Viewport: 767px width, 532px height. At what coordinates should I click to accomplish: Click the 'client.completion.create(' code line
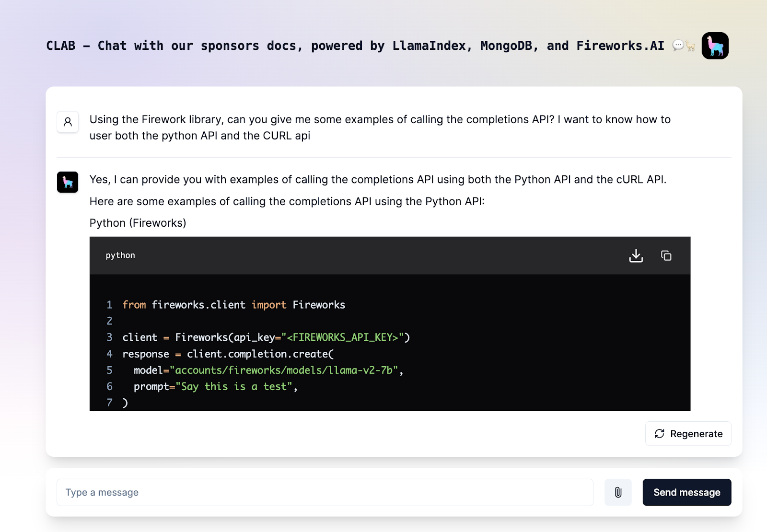(228, 354)
